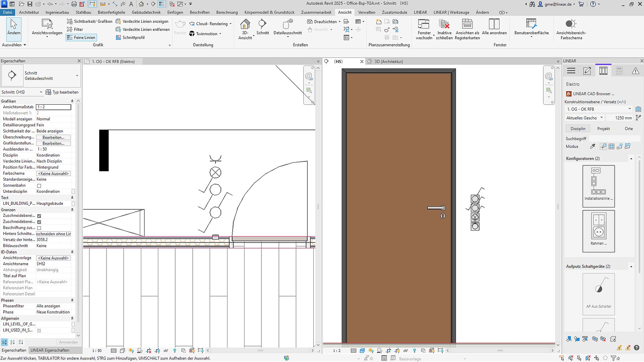The height and width of the screenshot is (362, 644).
Task: Enable the Sonnenbahn checkbox
Action: coord(39,186)
